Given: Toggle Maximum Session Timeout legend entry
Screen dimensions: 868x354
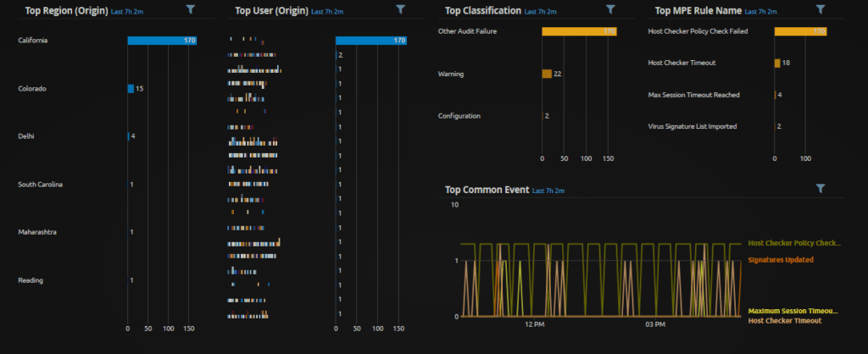Looking at the screenshot, I should pyautogui.click(x=794, y=310).
